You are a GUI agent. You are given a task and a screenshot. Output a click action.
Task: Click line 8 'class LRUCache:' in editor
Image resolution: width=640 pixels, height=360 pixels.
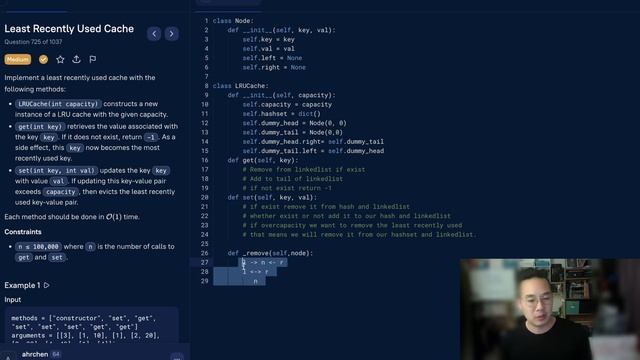coord(240,86)
